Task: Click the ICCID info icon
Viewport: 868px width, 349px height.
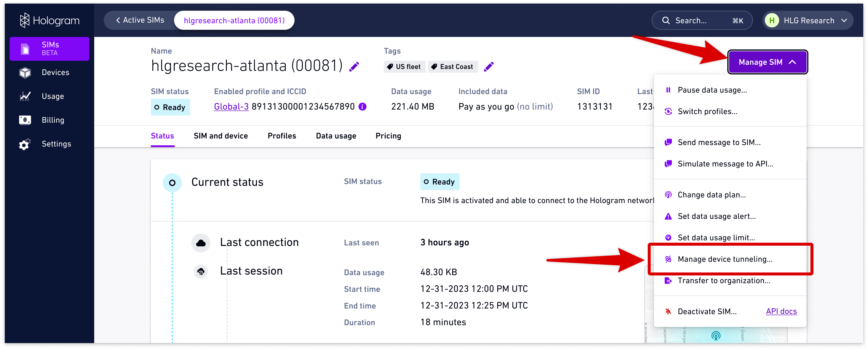Action: 362,107
